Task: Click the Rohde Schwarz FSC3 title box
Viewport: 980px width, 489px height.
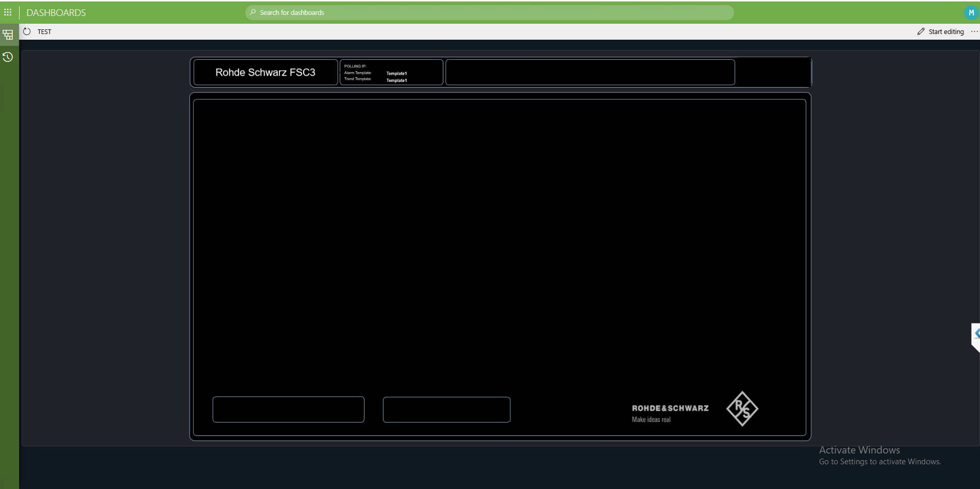Action: [x=265, y=72]
